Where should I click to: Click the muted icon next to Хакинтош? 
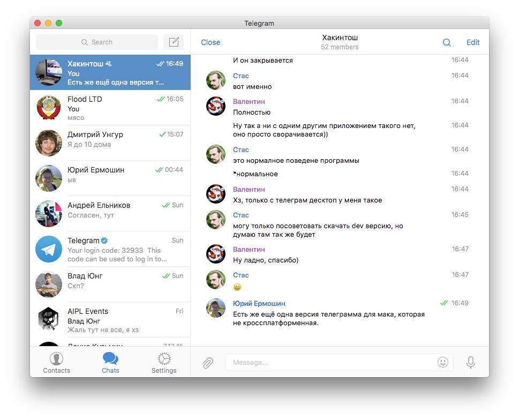(x=109, y=64)
